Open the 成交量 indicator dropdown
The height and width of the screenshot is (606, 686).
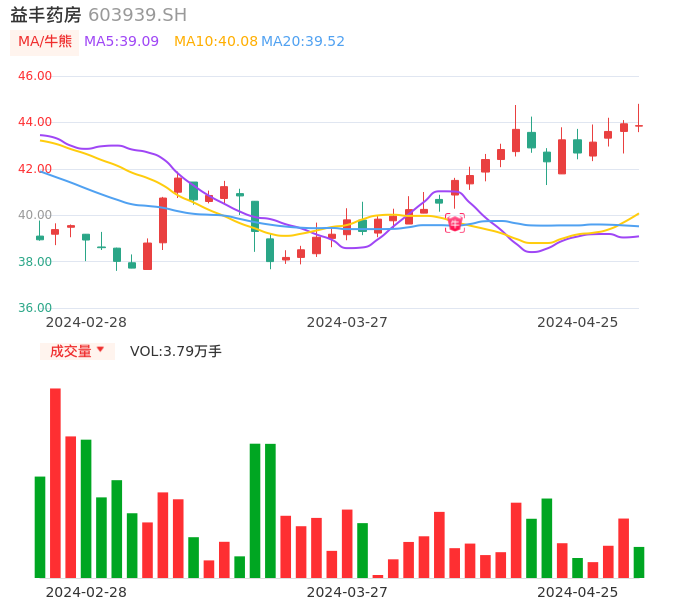77,351
